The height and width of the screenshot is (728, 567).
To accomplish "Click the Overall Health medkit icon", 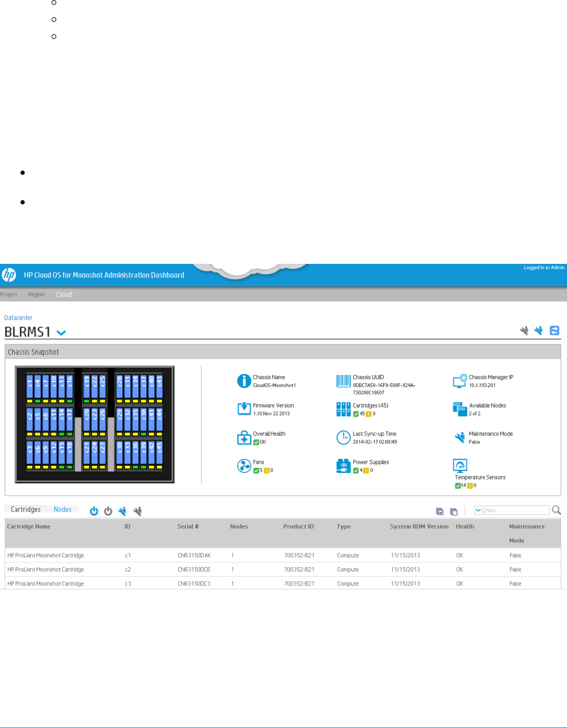I will (x=244, y=438).
